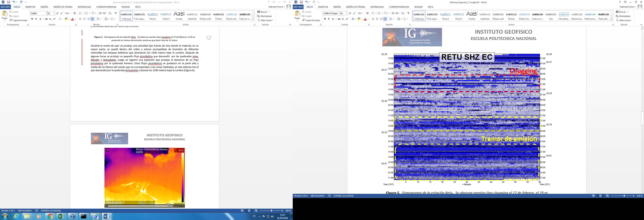Clear all formatting in left window

(75, 13)
